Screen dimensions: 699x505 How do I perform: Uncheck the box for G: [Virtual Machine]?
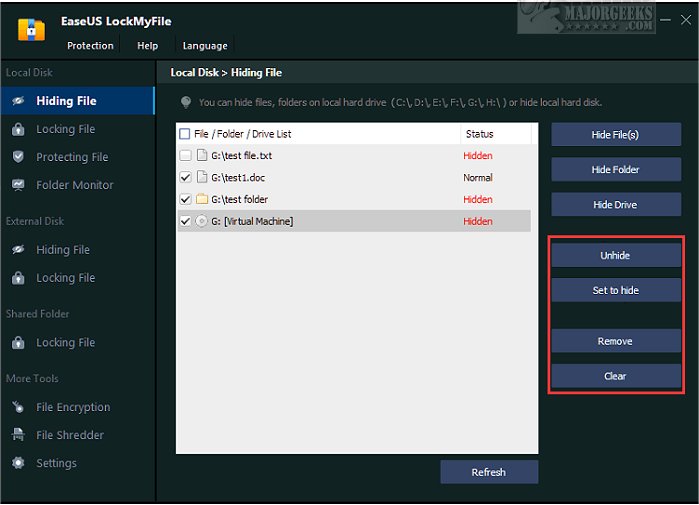[185, 221]
